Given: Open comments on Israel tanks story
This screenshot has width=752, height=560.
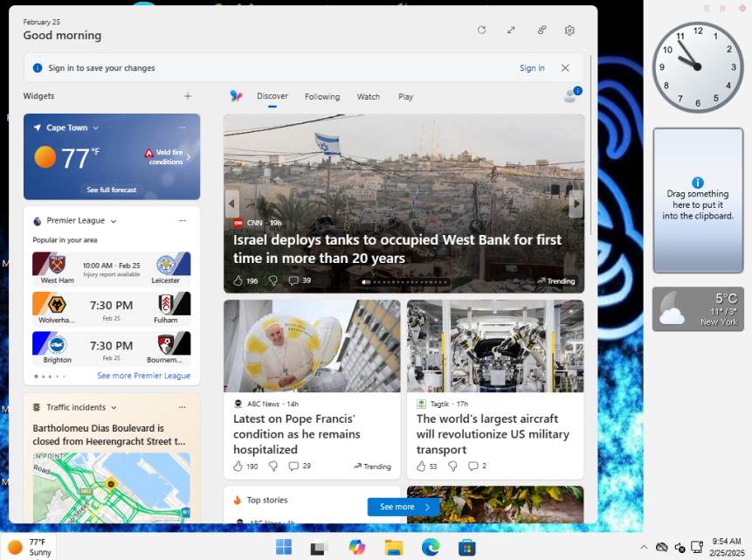Looking at the screenshot, I should click(x=300, y=280).
